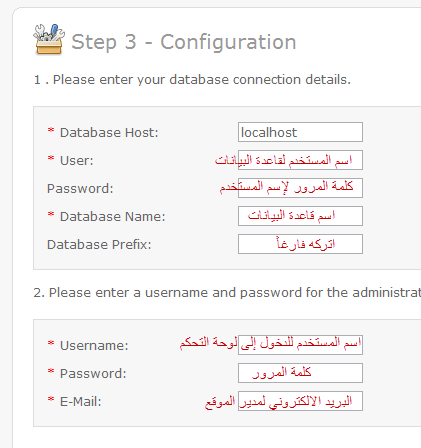Viewport: 421px width, 448px height.
Task: Select the "Database Name:" label
Action: pyautogui.click(x=113, y=217)
